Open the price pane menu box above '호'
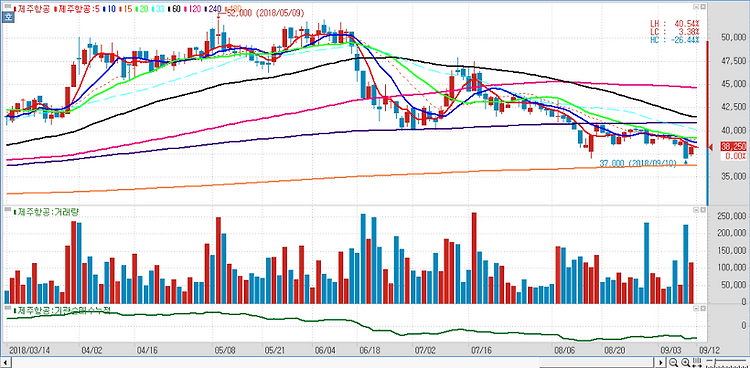The height and width of the screenshot is (368, 750). 7,6
